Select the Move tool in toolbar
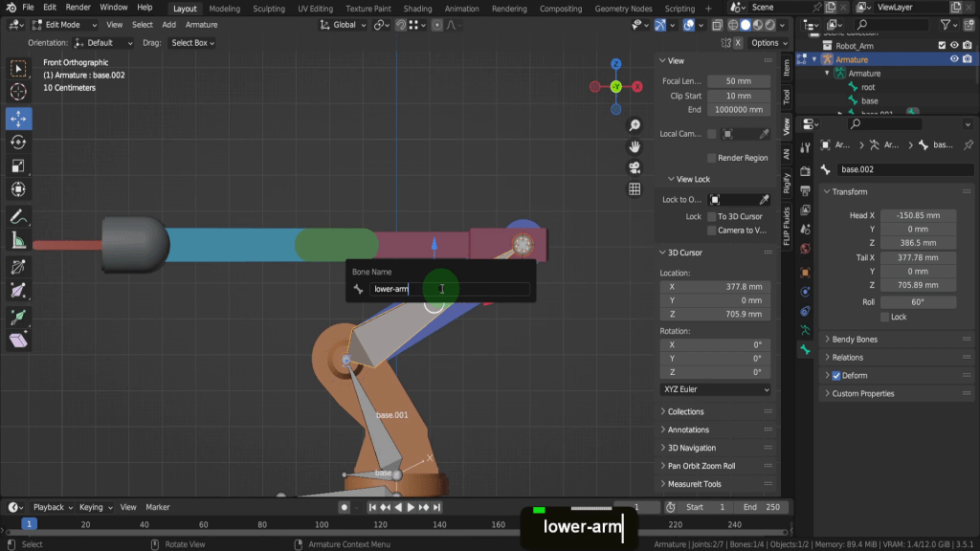980x551 pixels. (18, 119)
